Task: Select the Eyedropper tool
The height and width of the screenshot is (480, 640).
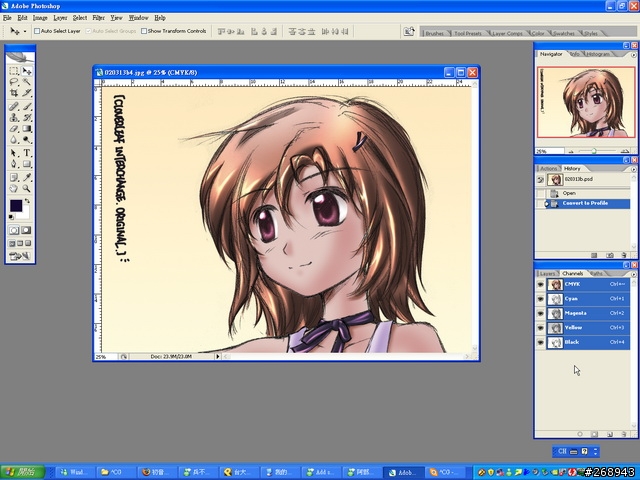Action: click(27, 178)
